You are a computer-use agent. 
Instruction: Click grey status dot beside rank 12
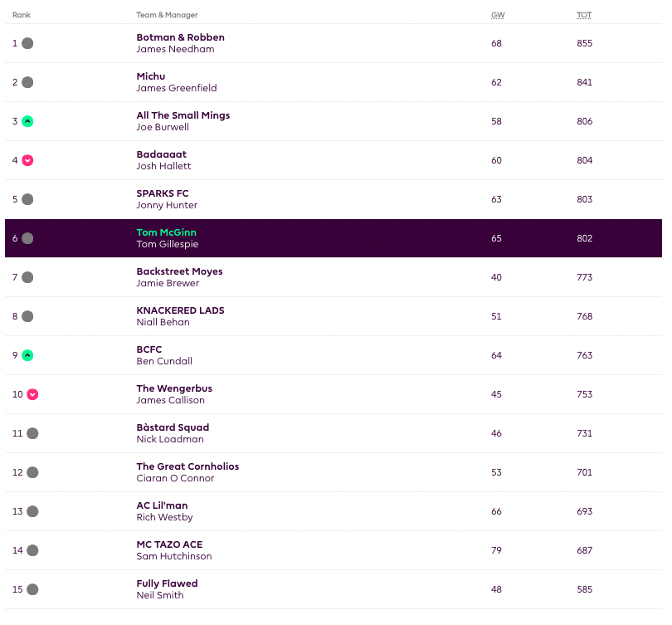[x=32, y=472]
